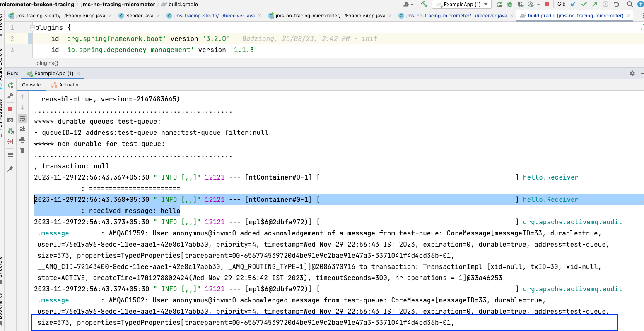Click jms-no-tracing-micrometer breadcrumb

[118, 4]
